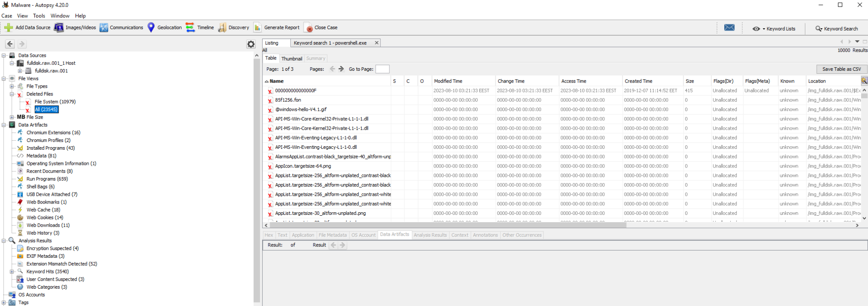Collapse the Data Sources tree node

point(4,55)
